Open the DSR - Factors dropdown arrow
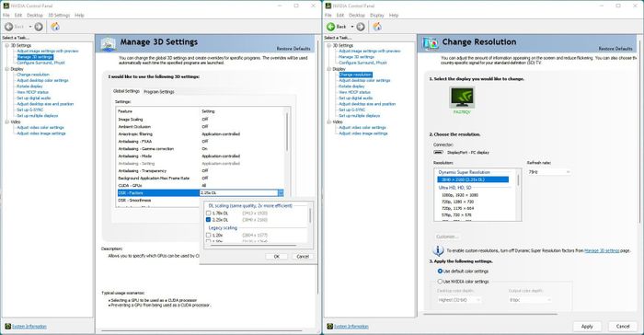This screenshot has width=644, height=335. tap(281, 192)
